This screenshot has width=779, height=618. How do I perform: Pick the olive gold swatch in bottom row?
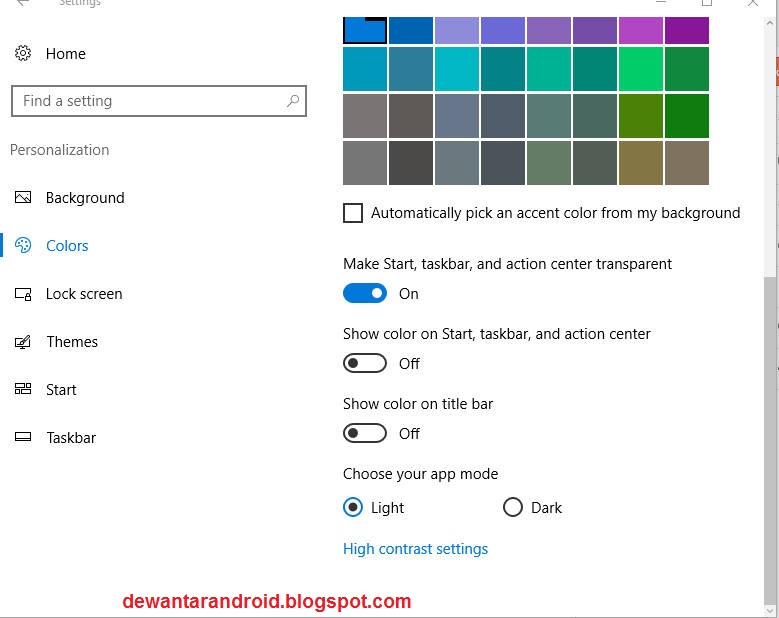pos(641,163)
